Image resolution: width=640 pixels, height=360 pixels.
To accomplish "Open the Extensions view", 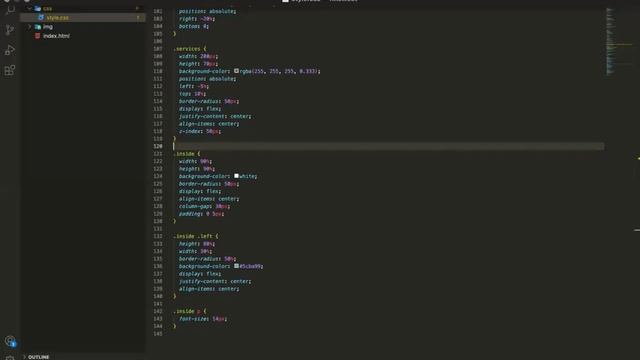I will pyautogui.click(x=10, y=70).
